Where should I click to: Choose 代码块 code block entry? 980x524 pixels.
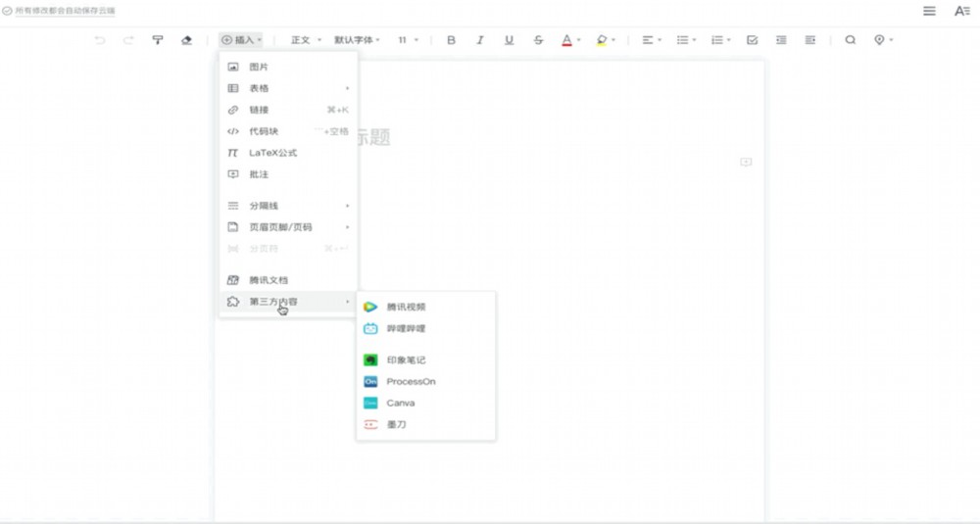[x=288, y=131]
